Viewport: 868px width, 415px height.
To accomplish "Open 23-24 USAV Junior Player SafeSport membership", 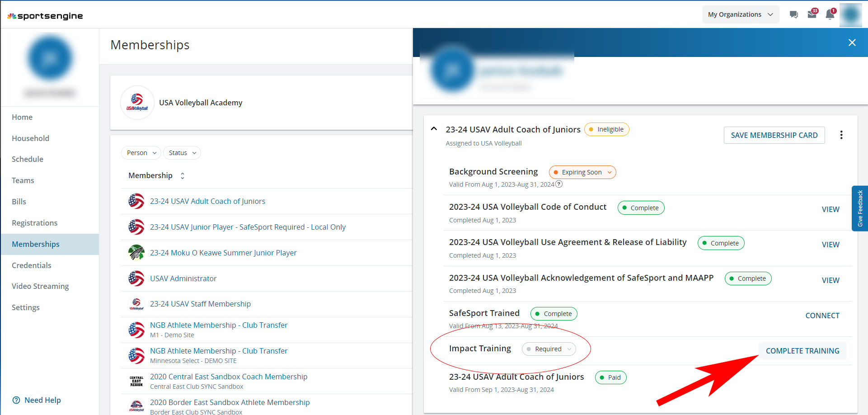I will tap(248, 227).
